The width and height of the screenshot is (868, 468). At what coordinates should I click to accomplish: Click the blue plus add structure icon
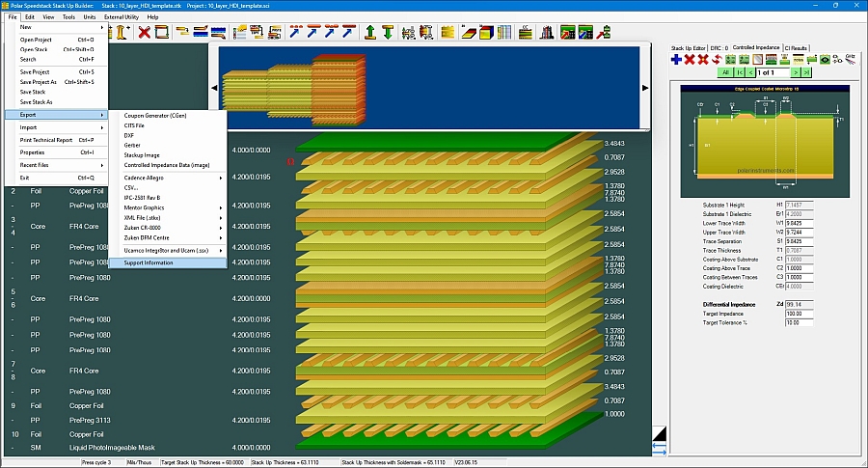pyautogui.click(x=676, y=59)
